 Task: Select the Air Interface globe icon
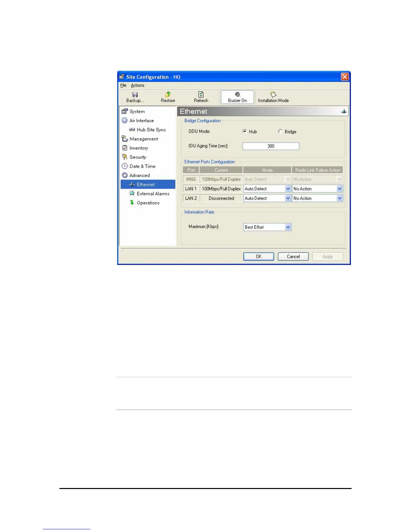coord(125,120)
